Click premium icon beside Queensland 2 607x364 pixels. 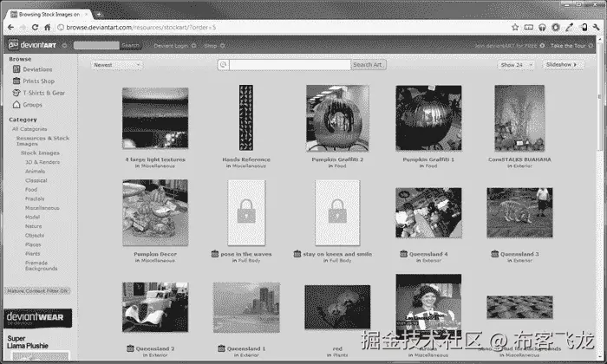click(130, 348)
